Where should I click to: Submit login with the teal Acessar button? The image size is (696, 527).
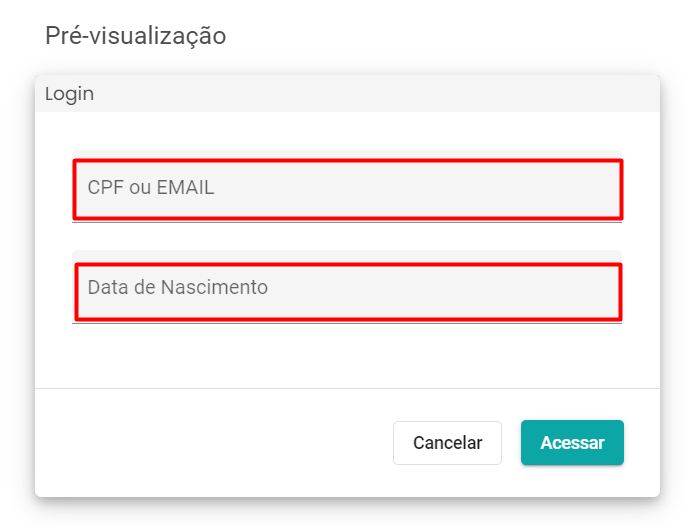pos(572,443)
